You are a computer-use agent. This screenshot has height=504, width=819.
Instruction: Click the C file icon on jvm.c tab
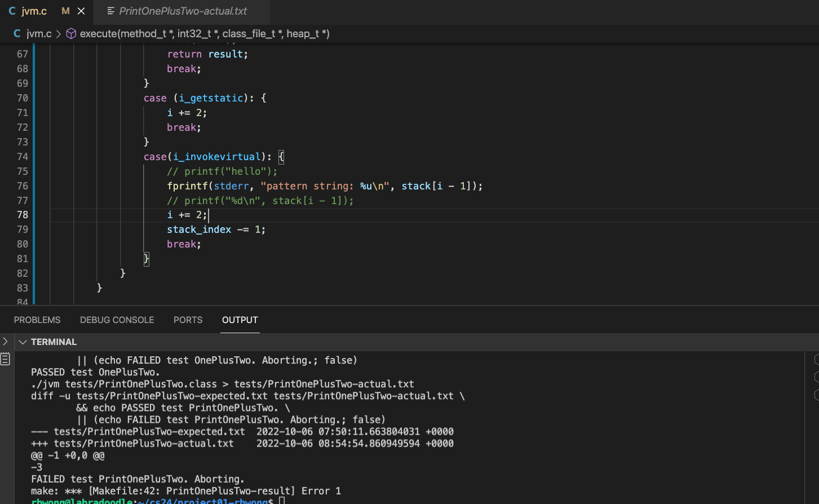click(x=12, y=11)
